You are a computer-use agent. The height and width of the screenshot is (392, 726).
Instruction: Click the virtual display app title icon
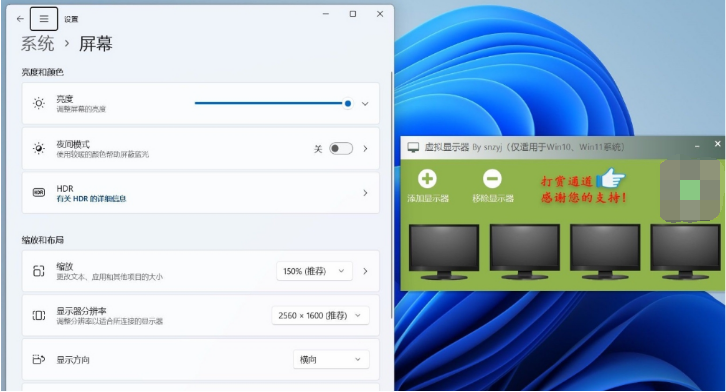pos(413,147)
